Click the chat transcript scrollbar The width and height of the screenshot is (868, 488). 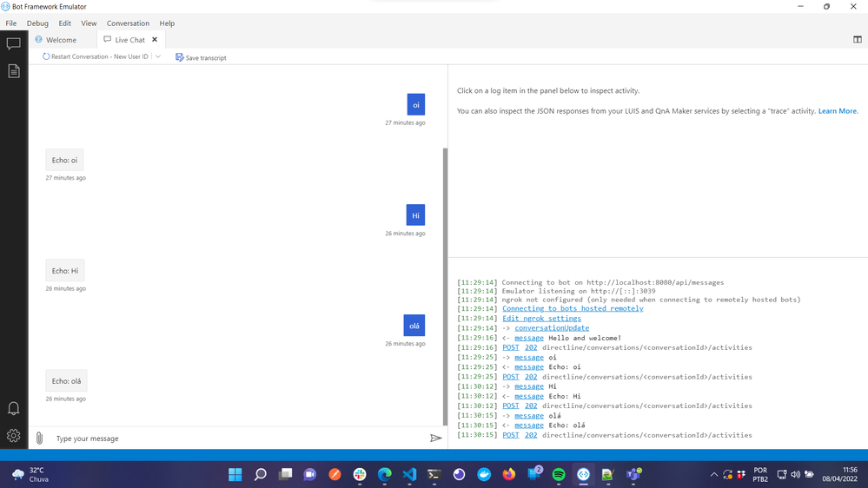coord(445,287)
